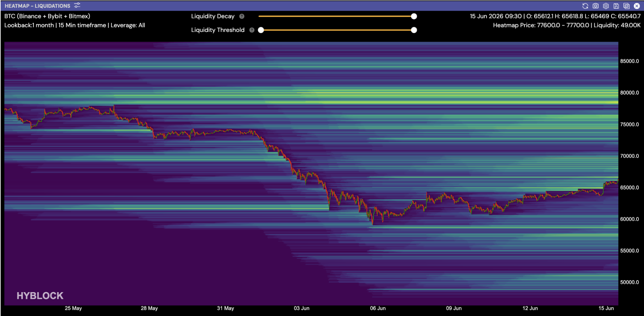Click the 65000.0 price axis label

coord(629,188)
